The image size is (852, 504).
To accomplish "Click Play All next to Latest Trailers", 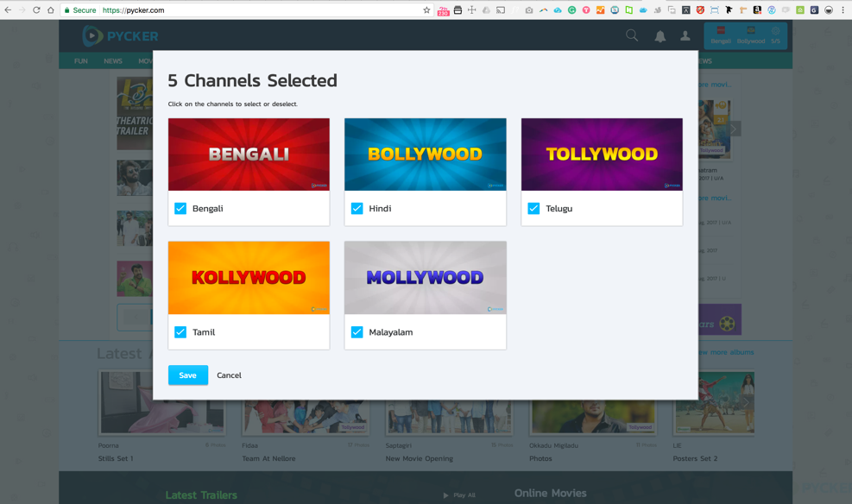I will pyautogui.click(x=459, y=495).
